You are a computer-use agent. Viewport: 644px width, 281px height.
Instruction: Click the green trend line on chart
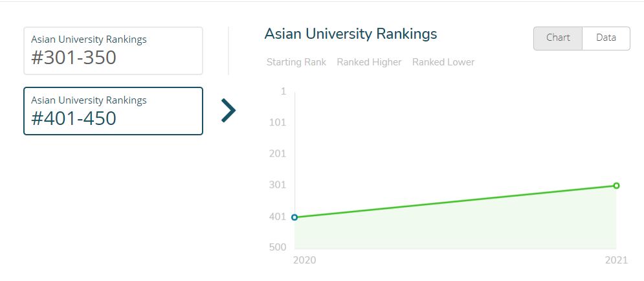pyautogui.click(x=455, y=201)
